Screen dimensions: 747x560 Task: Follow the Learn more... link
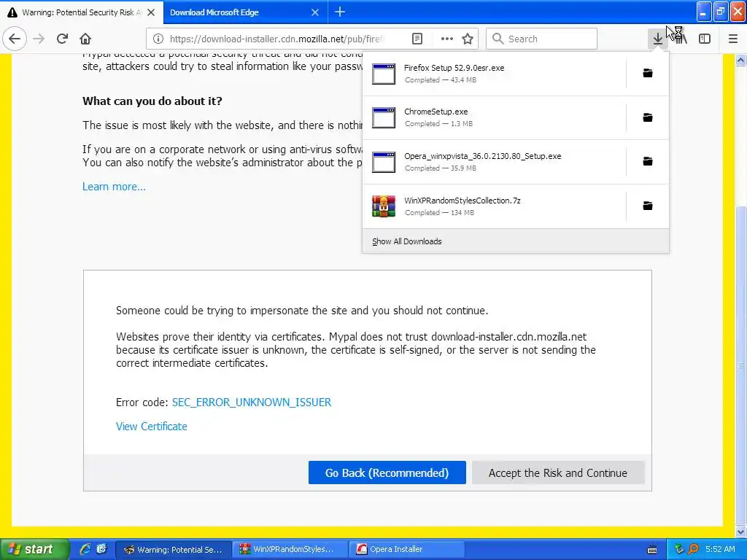[114, 187]
